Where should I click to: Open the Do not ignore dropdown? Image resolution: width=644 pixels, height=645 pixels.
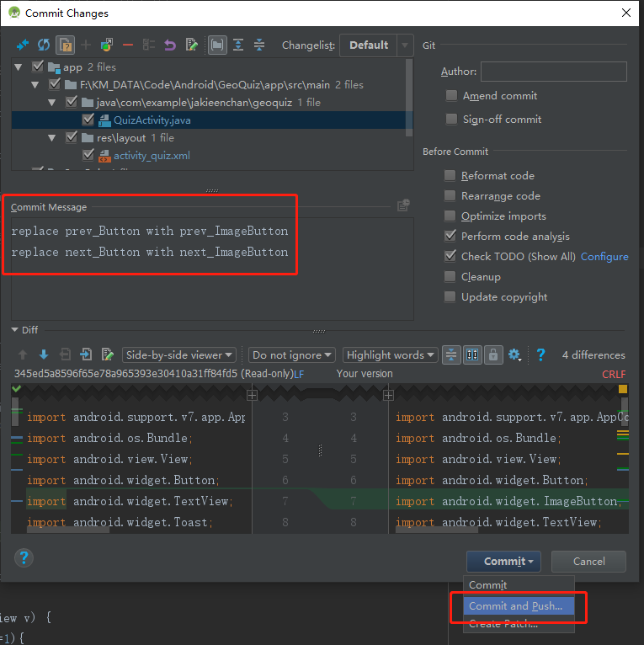pos(291,354)
